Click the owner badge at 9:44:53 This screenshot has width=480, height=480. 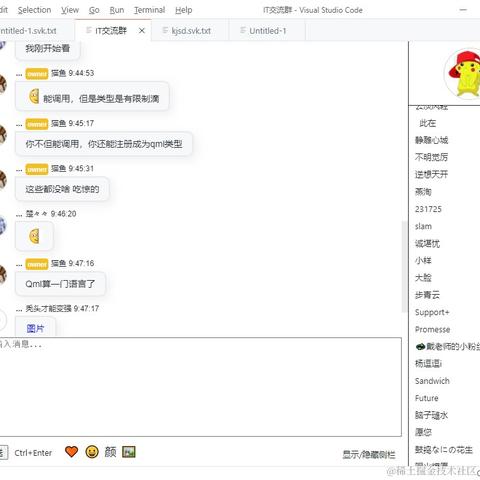37,74
